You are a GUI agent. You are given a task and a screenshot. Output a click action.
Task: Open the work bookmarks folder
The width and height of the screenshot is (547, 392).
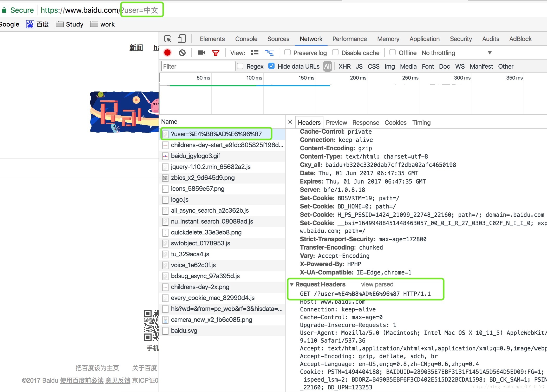coord(102,24)
